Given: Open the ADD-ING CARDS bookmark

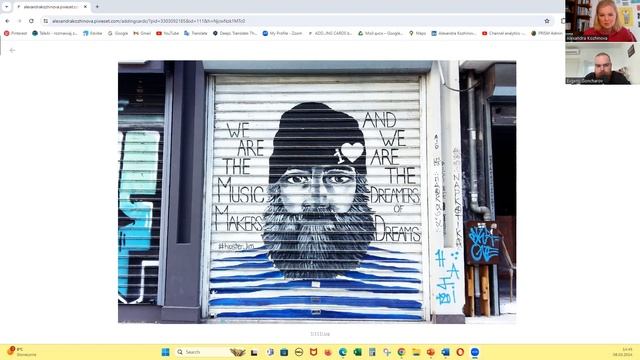Looking at the screenshot, I should tap(330, 33).
